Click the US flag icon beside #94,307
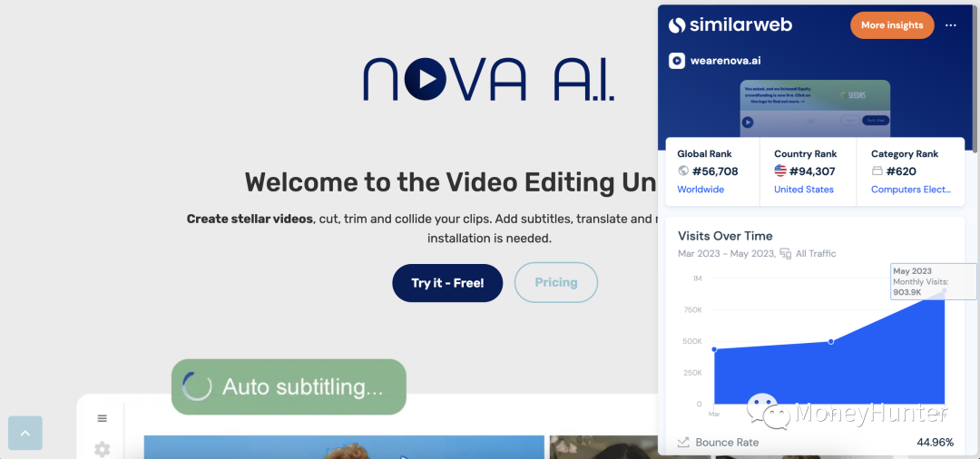 pos(780,171)
